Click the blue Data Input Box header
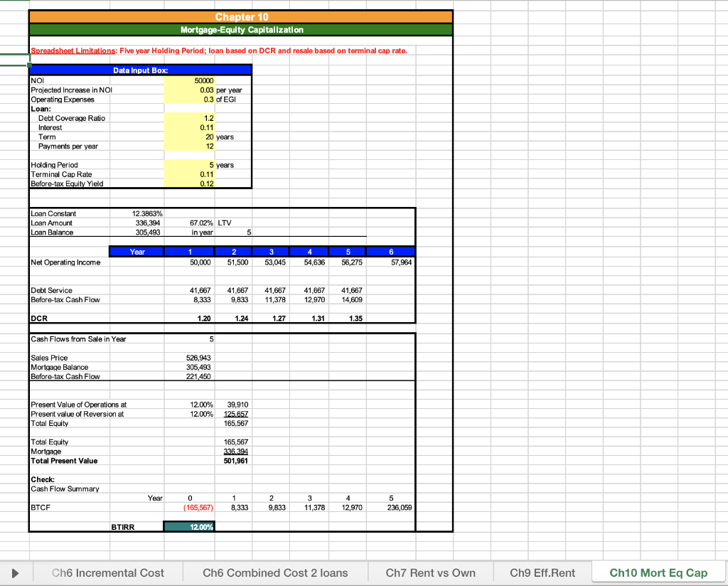Image resolution: width=728 pixels, height=586 pixels. point(140,70)
